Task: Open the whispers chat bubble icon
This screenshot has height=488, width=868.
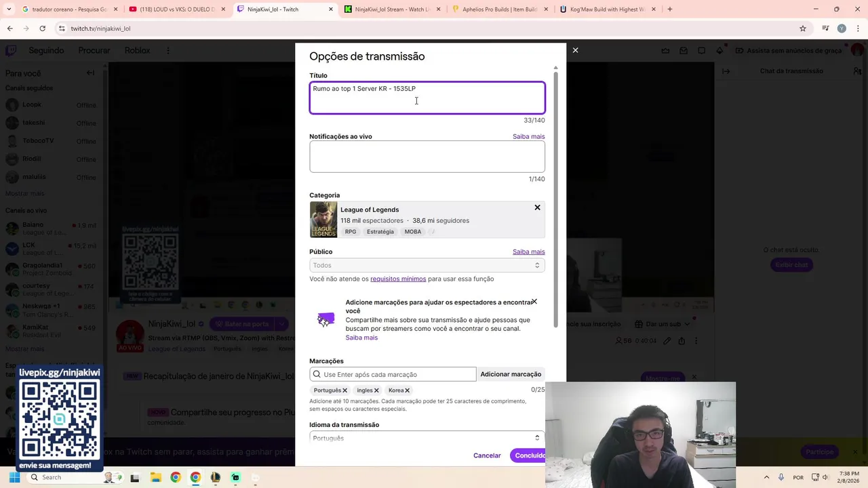Action: (x=702, y=50)
